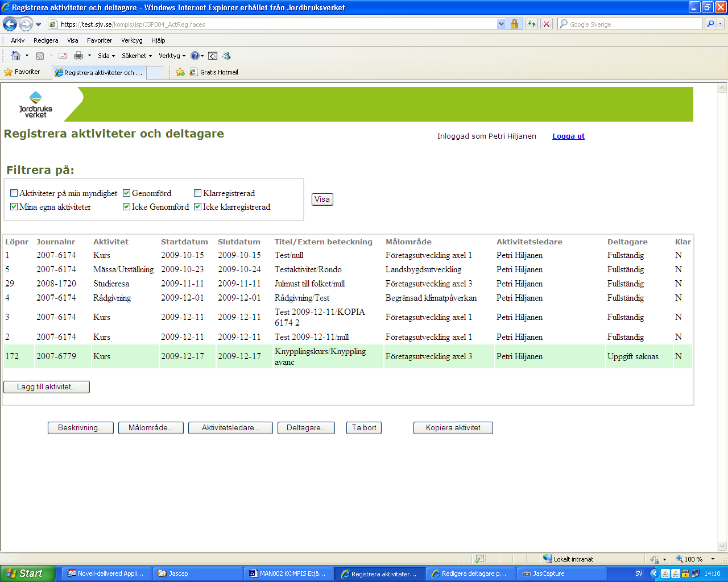Click the blue Help question mark icon
Viewport: 728px width, 582px height.
click(195, 56)
